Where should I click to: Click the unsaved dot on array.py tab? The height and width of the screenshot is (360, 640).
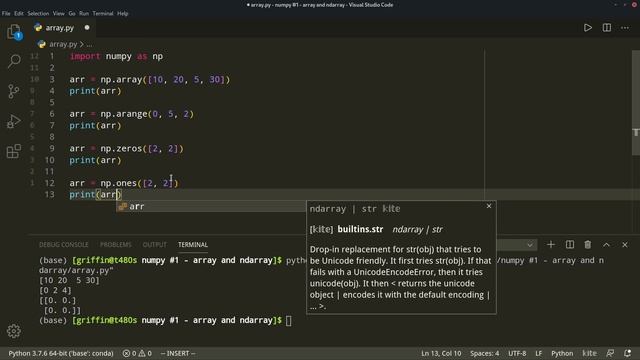point(87,28)
